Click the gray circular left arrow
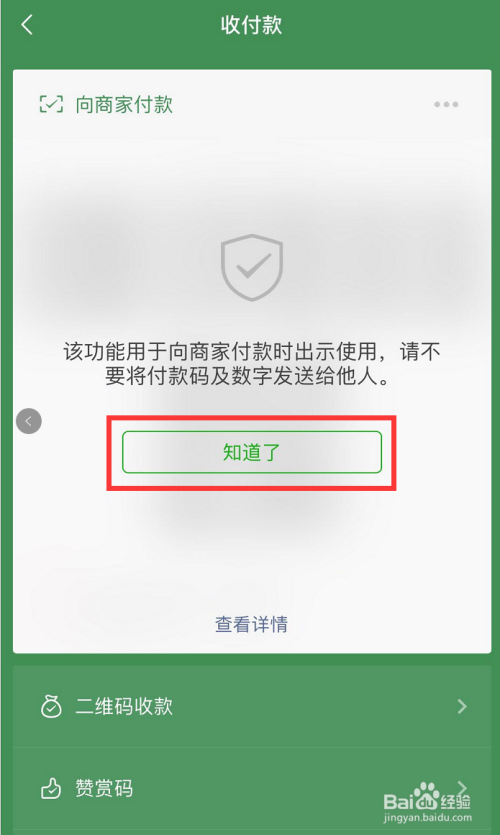Screen dimensions: 500x835 tap(29, 421)
